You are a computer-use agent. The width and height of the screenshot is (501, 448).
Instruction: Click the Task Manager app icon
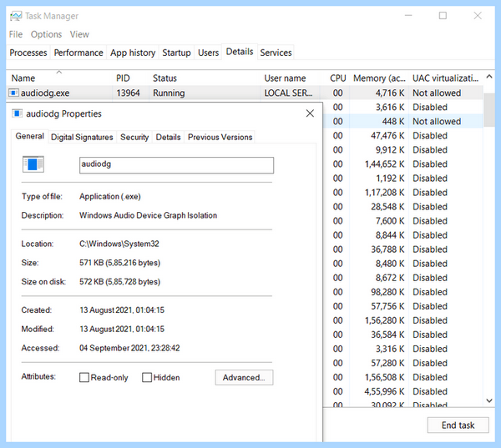16,16
